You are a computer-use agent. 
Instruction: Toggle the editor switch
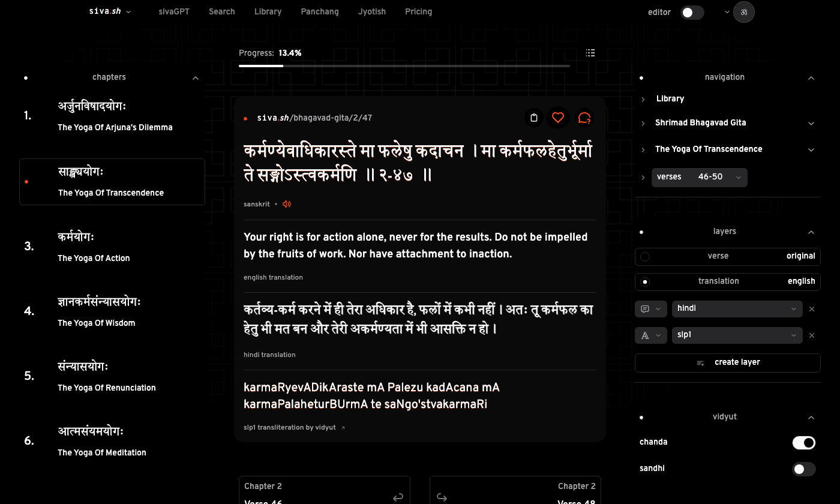pos(692,12)
